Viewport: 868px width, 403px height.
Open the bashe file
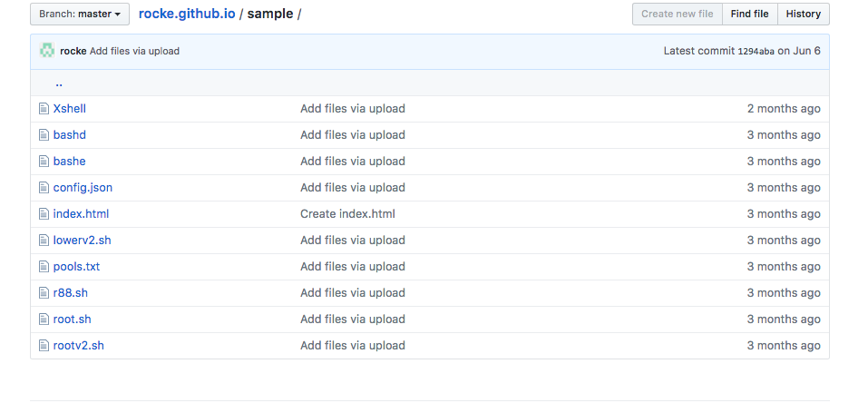click(x=70, y=162)
